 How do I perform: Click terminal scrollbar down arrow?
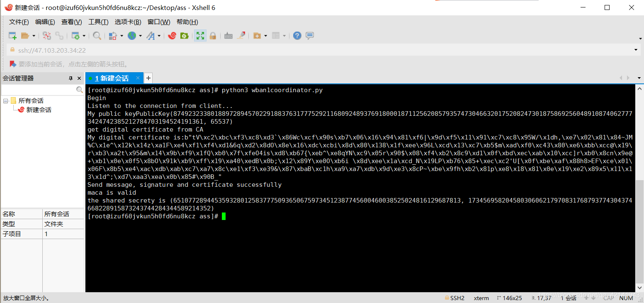pos(639,288)
